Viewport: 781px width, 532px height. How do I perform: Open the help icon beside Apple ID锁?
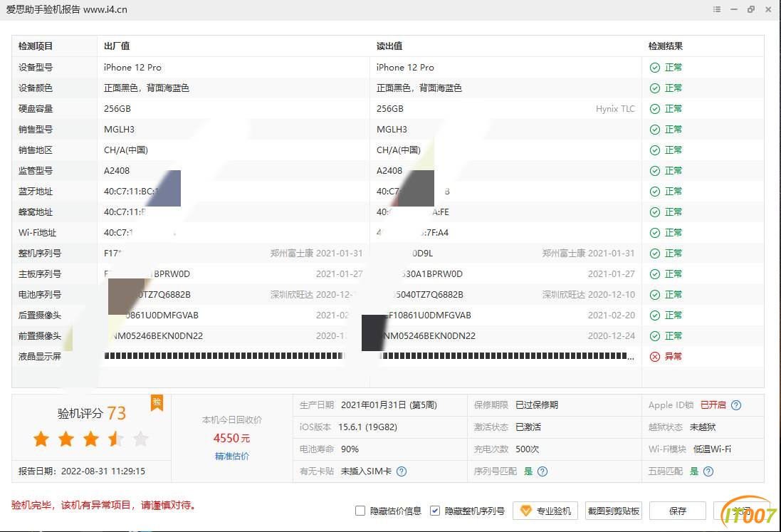(736, 405)
